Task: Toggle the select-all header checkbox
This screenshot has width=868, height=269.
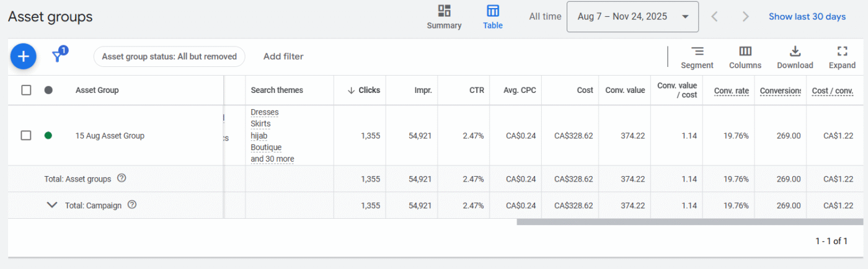Action: point(26,90)
